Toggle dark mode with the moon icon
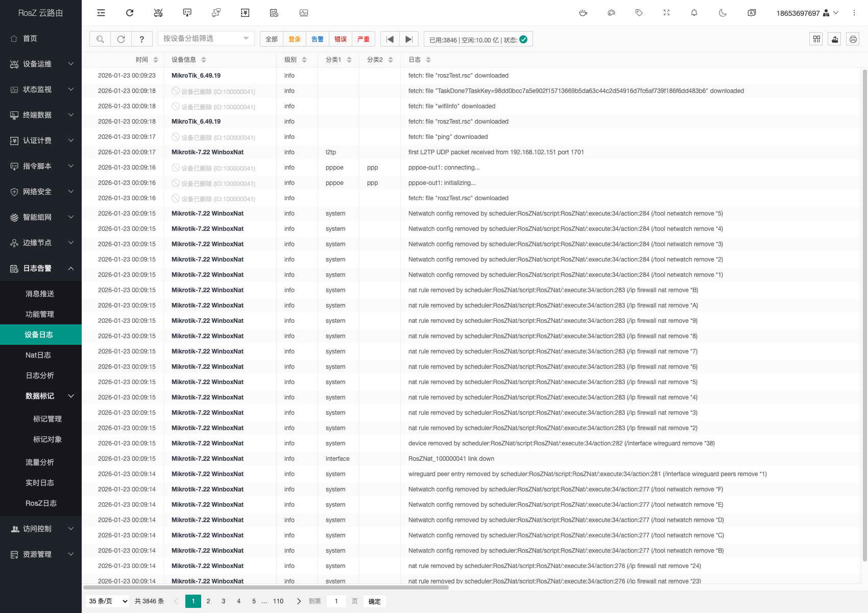This screenshot has height=613, width=868. pyautogui.click(x=722, y=13)
